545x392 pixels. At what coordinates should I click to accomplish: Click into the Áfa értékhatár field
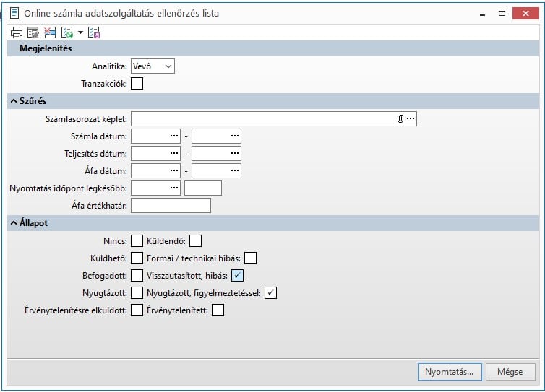171,205
